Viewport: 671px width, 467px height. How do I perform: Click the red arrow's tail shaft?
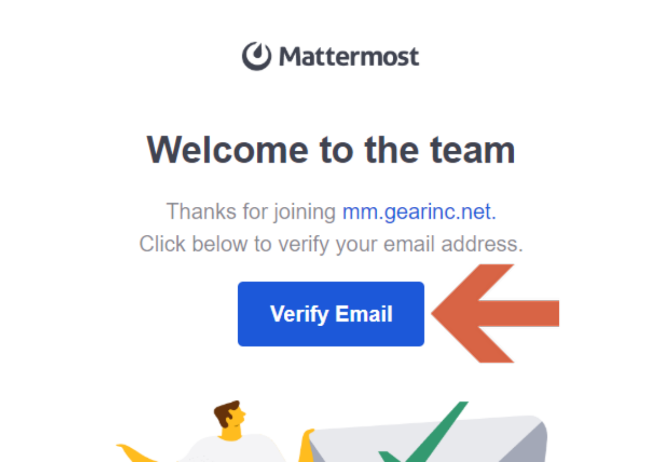(x=520, y=313)
